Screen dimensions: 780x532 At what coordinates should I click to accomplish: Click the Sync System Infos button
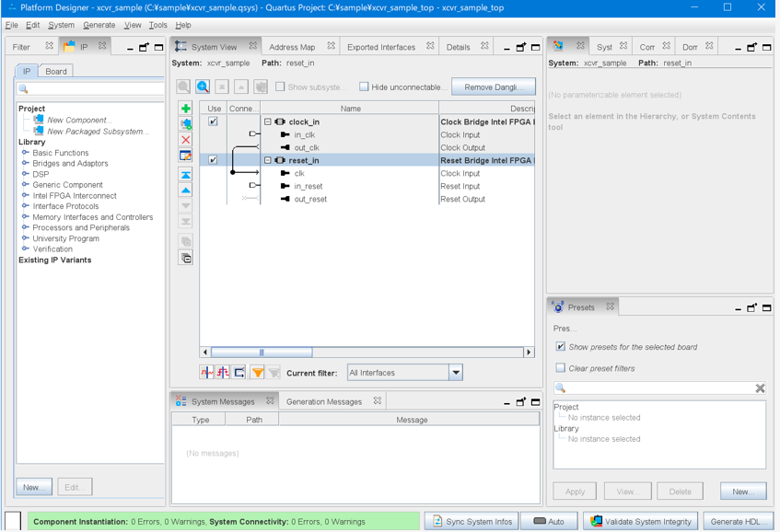(x=471, y=522)
